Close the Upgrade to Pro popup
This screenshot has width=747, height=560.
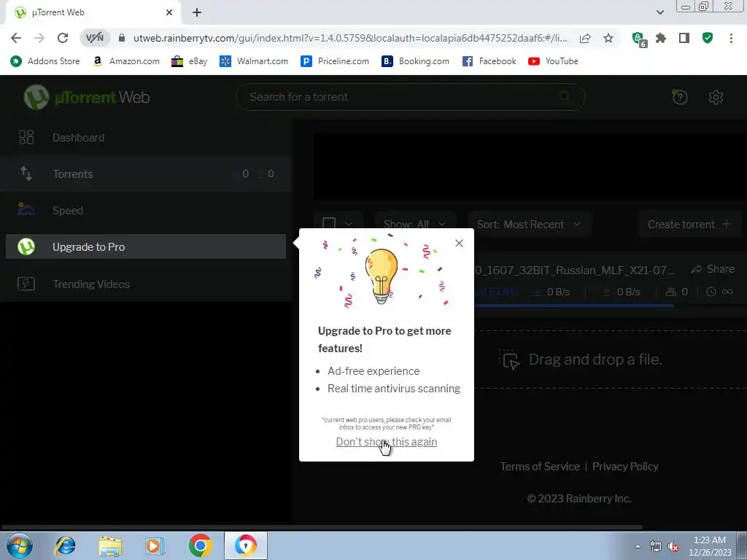[459, 244]
